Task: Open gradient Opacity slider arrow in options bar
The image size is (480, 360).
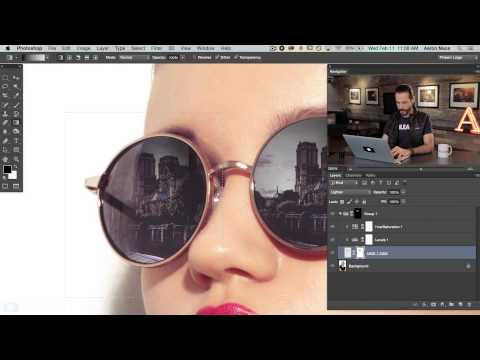Action: 183,58
